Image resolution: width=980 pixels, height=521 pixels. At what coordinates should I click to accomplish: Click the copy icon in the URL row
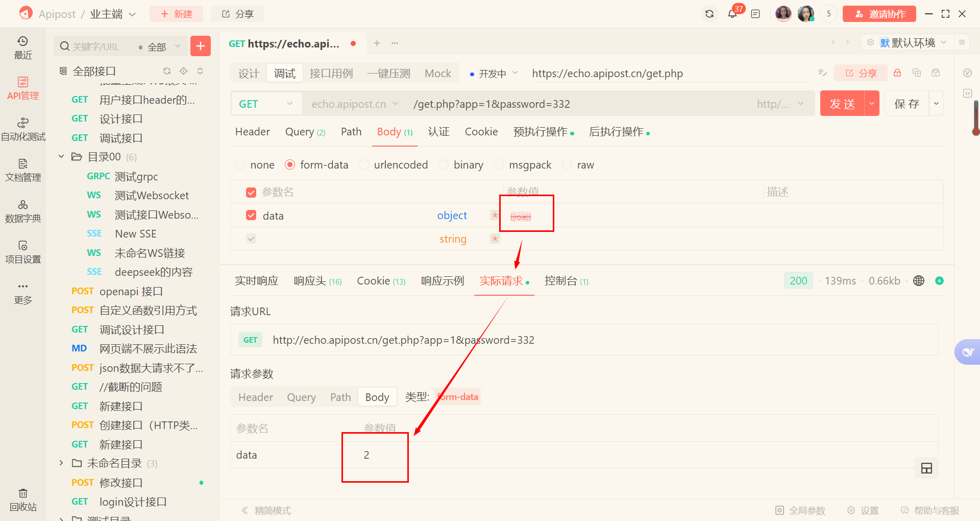pyautogui.click(x=917, y=73)
